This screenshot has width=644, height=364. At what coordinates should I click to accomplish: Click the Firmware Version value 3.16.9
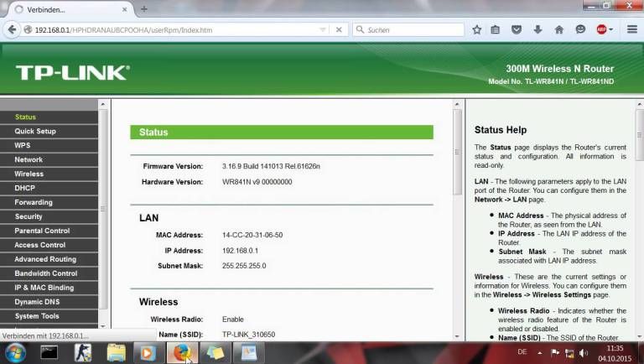[271, 166]
